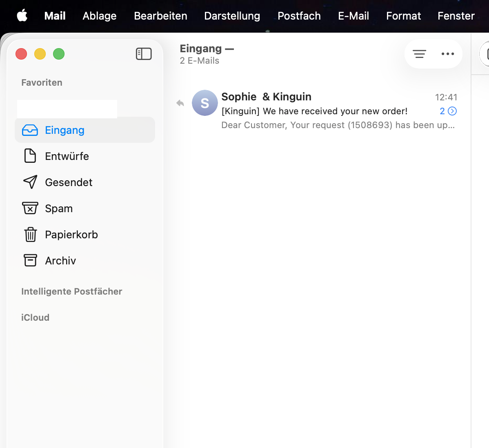Click the Archiv box icon
The image size is (489, 448).
point(30,260)
